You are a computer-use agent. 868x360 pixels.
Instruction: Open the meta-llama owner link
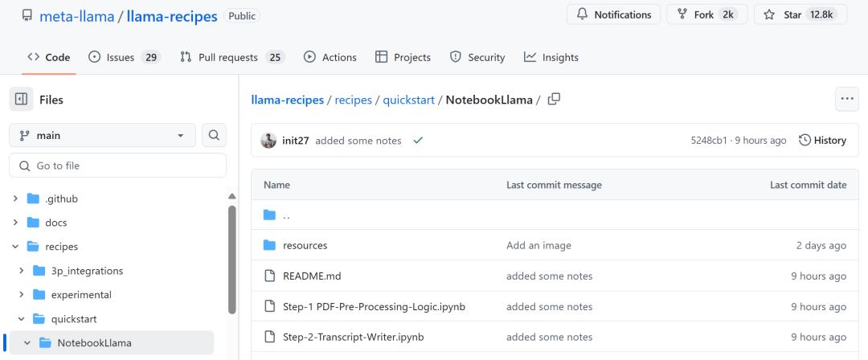(76, 16)
